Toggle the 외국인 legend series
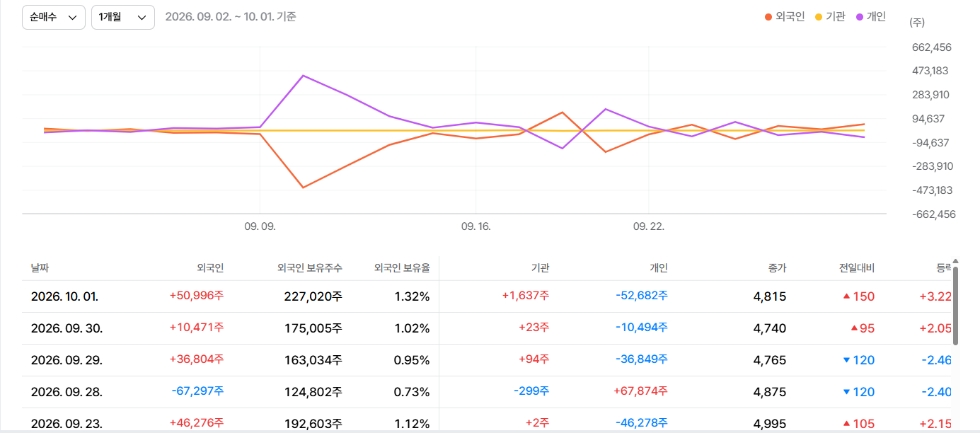980x433 pixels. pos(785,16)
